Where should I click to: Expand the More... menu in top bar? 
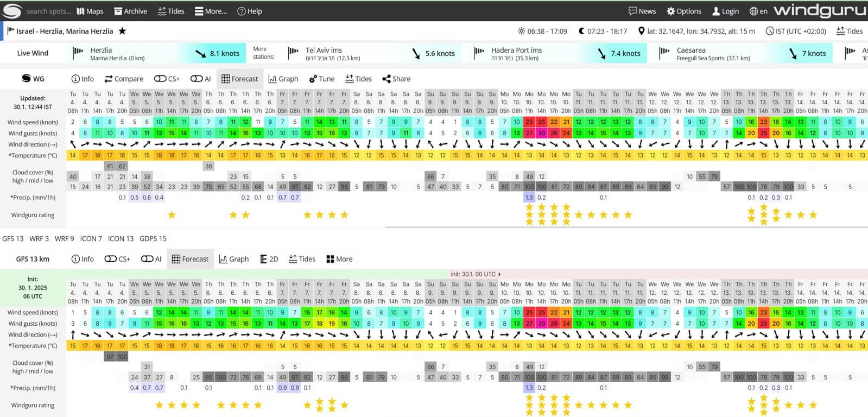click(211, 11)
